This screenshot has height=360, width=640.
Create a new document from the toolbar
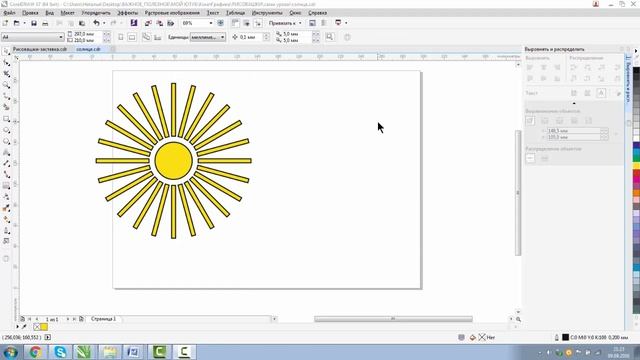tap(5, 23)
